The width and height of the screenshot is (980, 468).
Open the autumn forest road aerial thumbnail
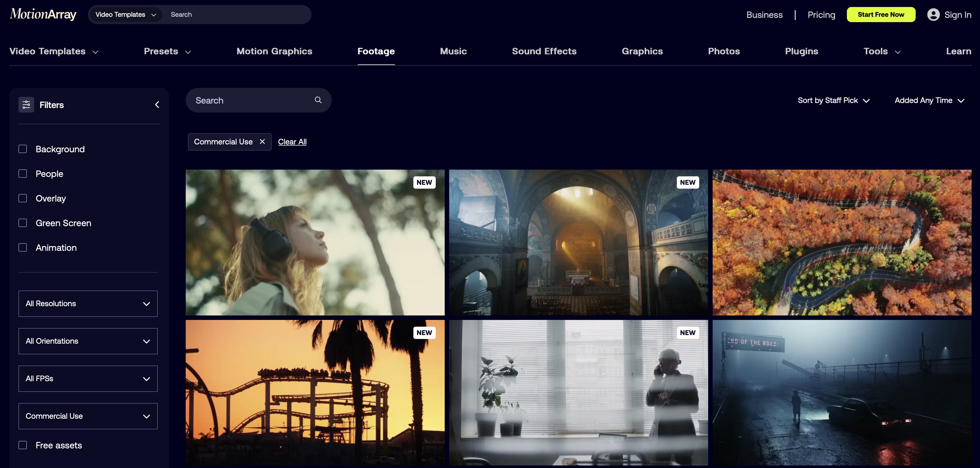click(842, 242)
